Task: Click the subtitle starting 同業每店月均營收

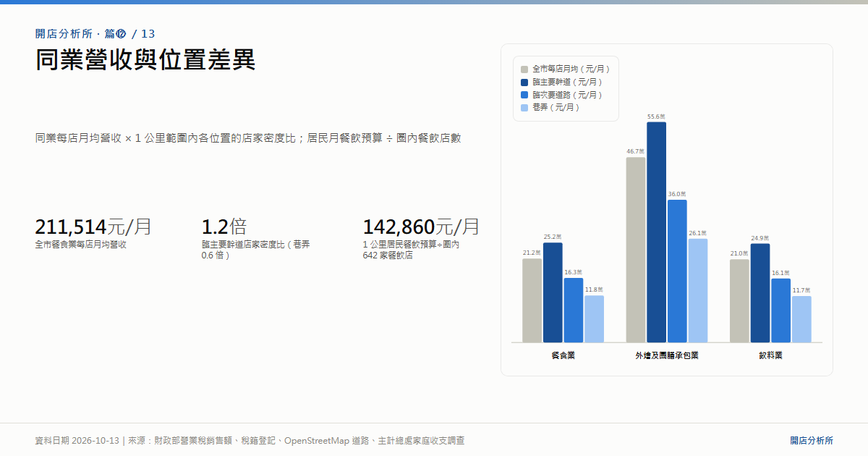Action: tap(248, 138)
